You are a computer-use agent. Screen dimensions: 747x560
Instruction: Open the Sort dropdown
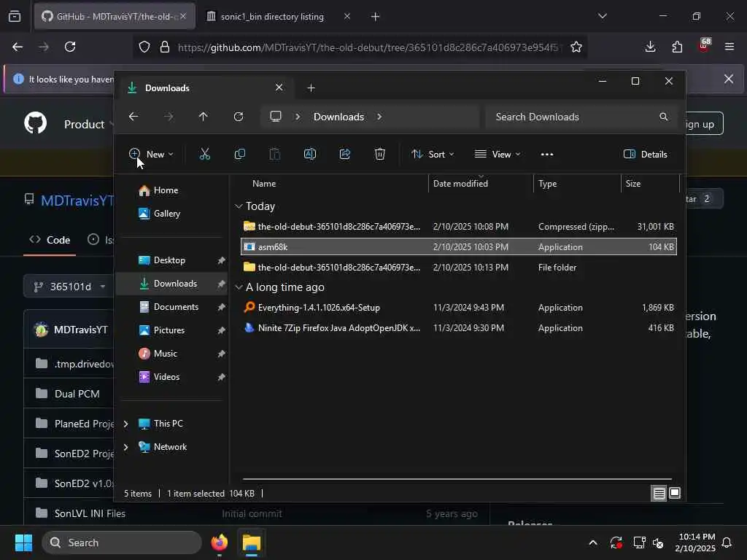pos(433,155)
